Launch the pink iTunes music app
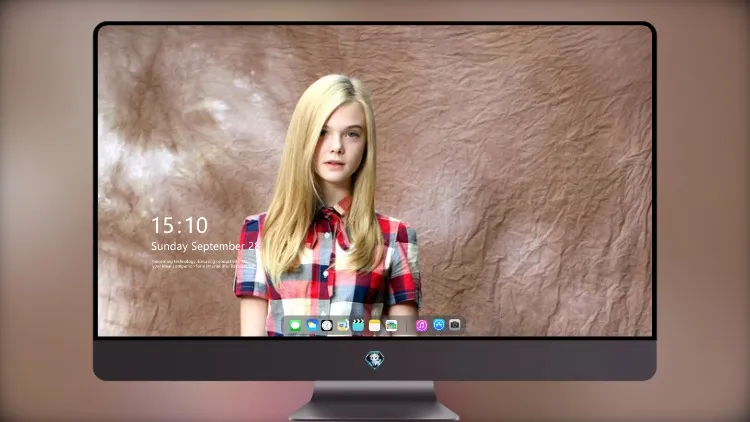Screen dimensions: 750x422 coord(421,325)
